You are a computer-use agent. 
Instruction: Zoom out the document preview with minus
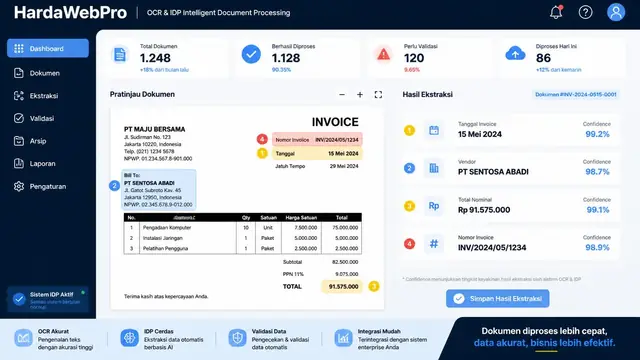342,95
